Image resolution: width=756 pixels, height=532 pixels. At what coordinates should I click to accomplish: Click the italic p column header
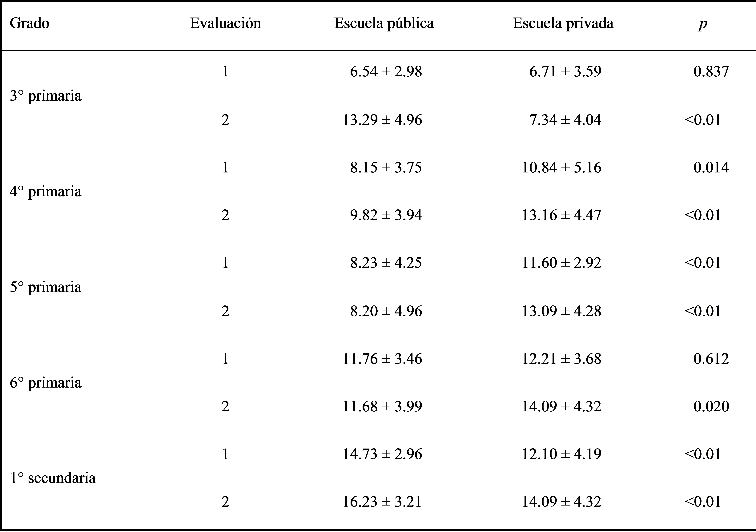pyautogui.click(x=703, y=24)
